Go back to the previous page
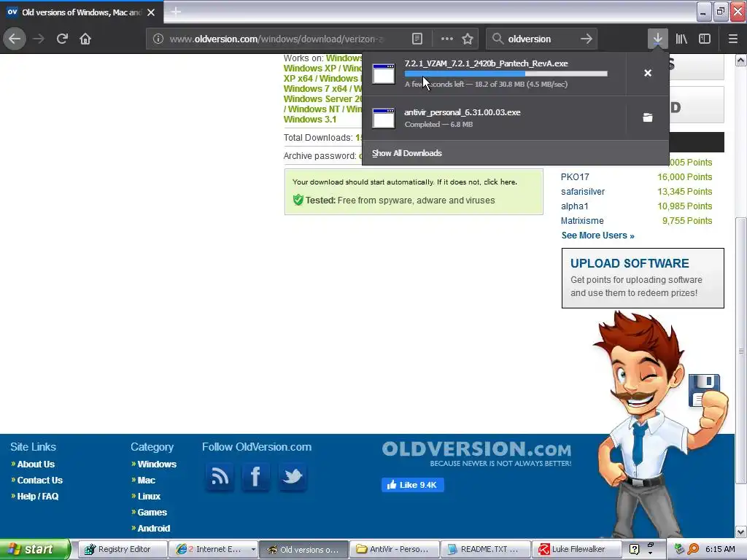 pyautogui.click(x=15, y=39)
